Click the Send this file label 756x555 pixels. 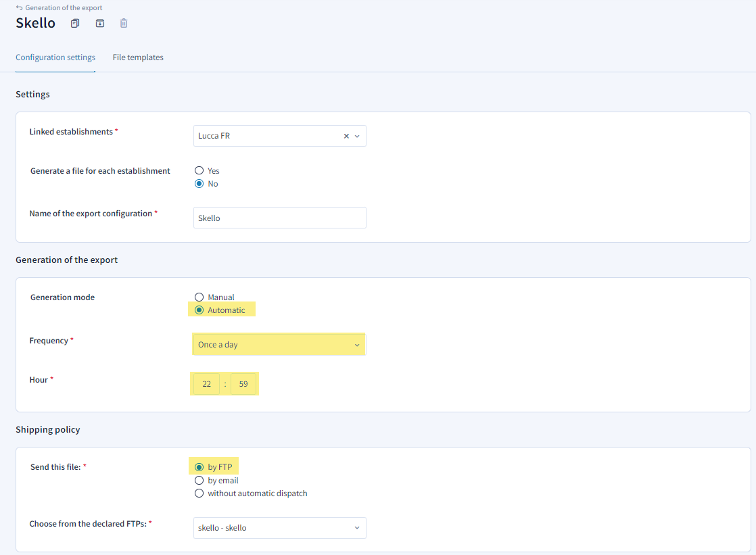[x=55, y=466]
